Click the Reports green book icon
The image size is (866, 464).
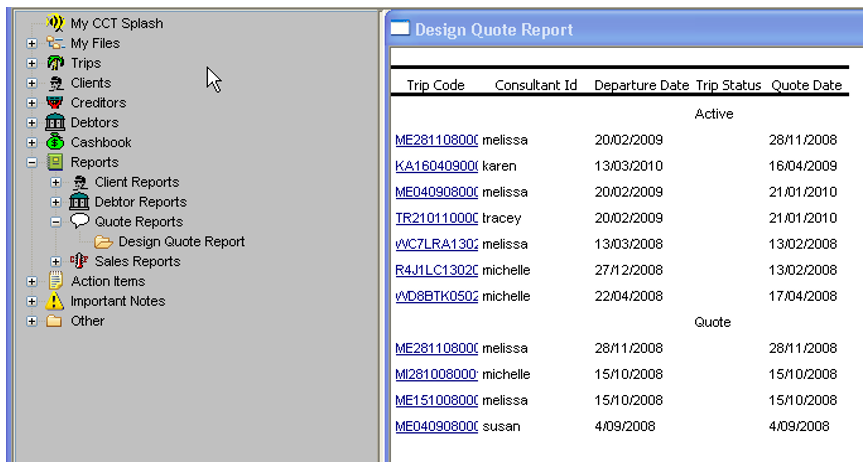[x=55, y=162]
